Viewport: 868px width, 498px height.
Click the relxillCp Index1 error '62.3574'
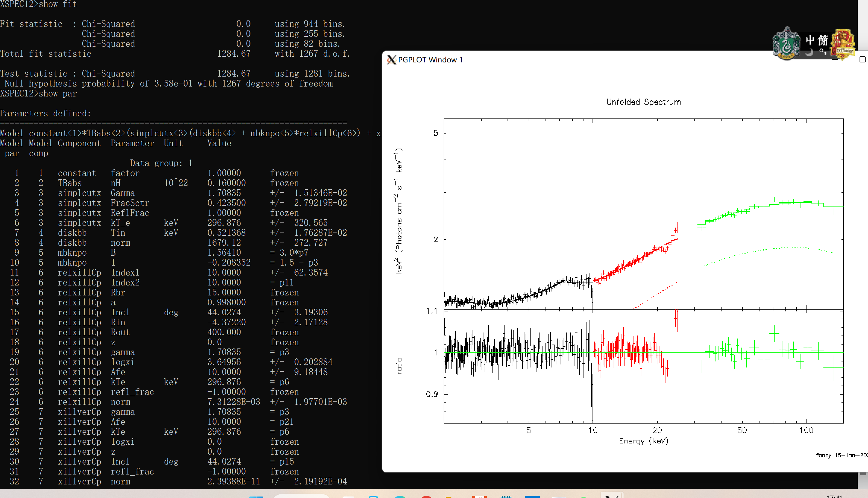[311, 272]
